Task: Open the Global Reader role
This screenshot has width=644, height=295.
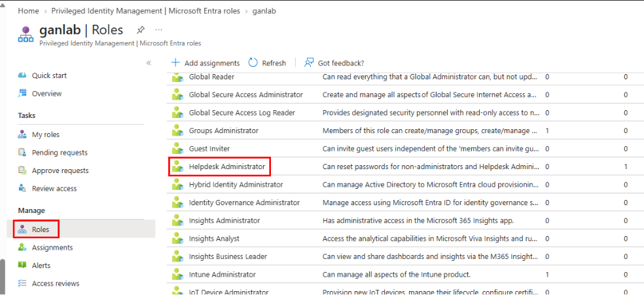Action: (211, 77)
